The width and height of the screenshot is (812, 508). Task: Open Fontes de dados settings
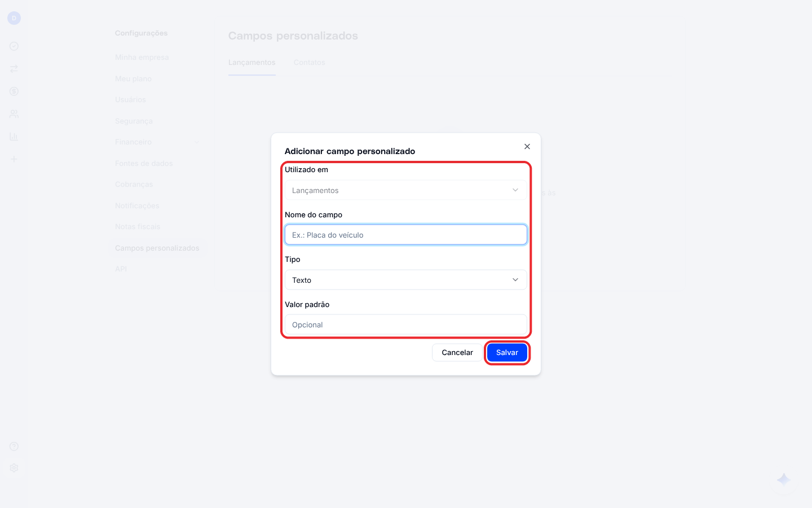tap(144, 164)
